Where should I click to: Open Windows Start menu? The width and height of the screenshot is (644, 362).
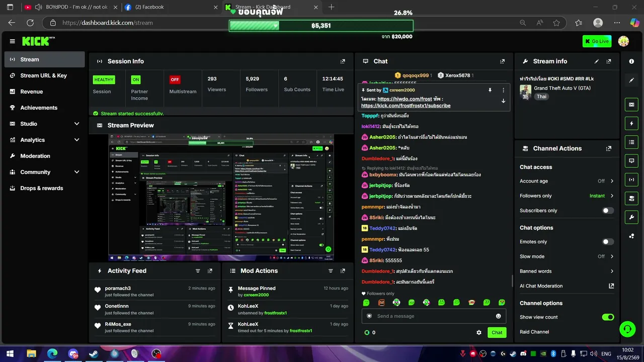click(10, 354)
